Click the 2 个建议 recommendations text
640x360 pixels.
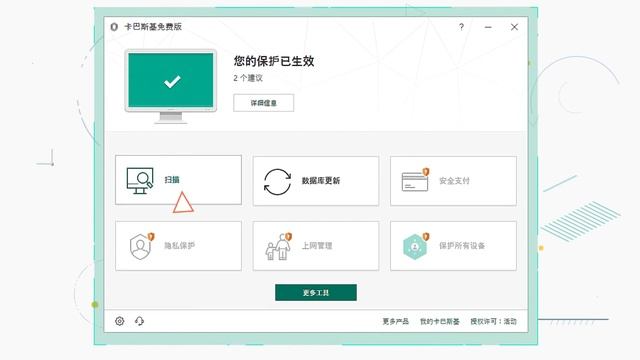[248, 78]
